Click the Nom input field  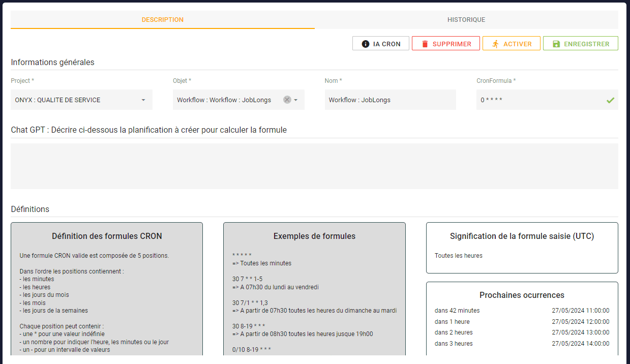point(391,100)
